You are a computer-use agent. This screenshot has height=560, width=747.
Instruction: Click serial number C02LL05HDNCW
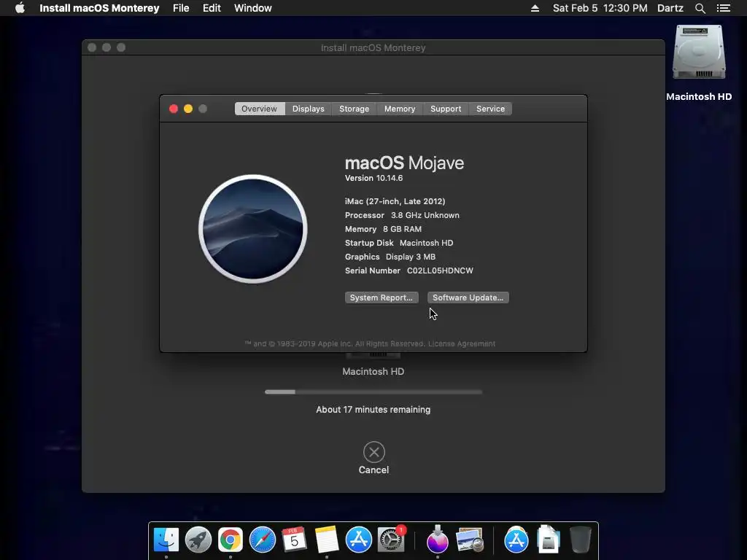click(x=440, y=271)
